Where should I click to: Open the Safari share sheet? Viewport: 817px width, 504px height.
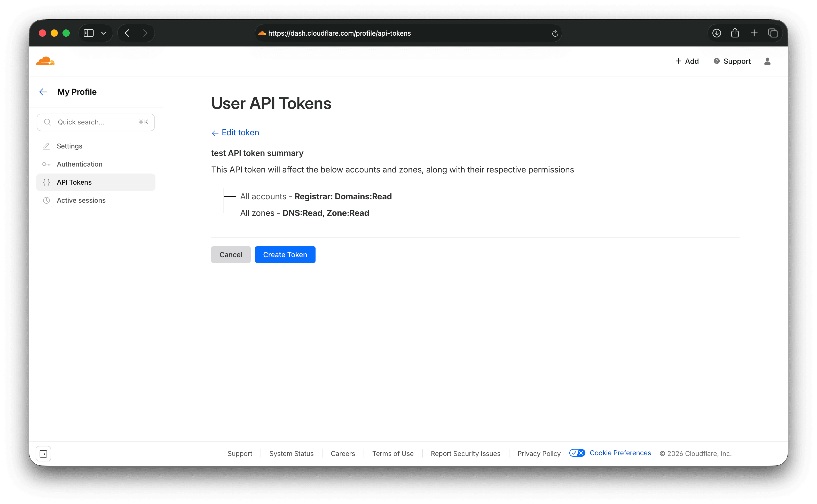735,33
